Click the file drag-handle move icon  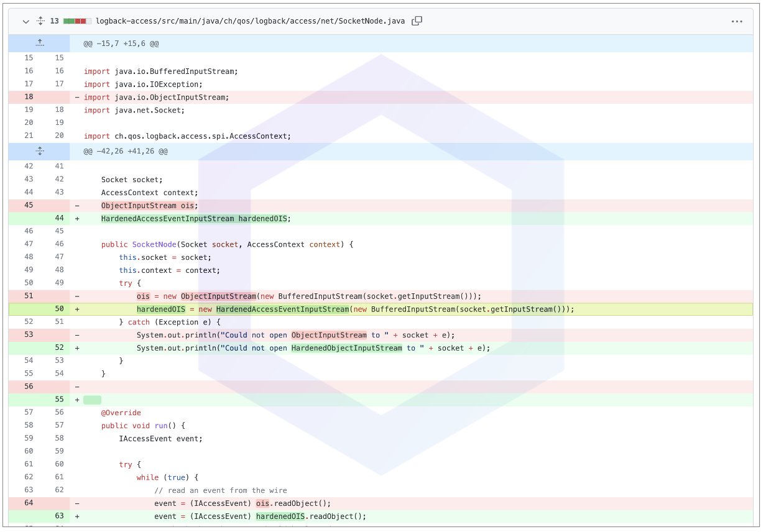[x=40, y=21]
